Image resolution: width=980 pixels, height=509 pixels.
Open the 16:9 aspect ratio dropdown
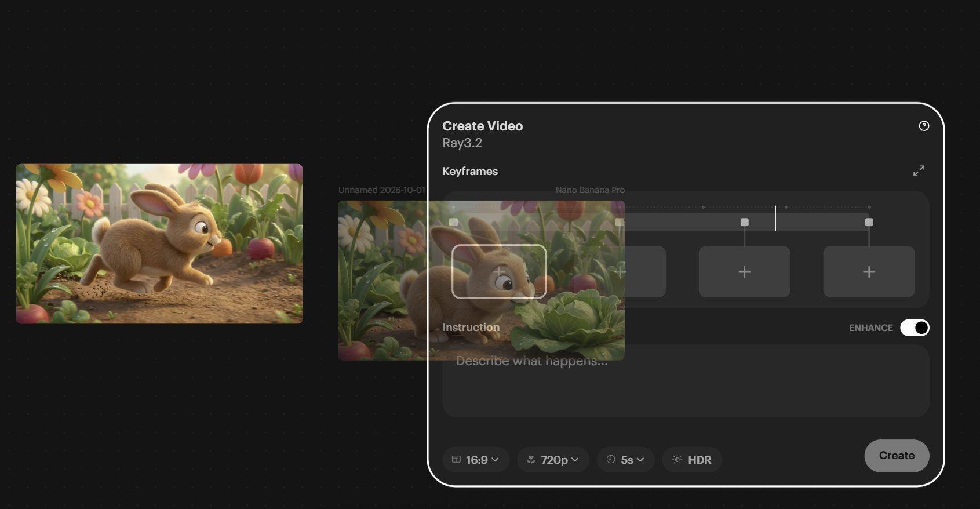point(476,460)
